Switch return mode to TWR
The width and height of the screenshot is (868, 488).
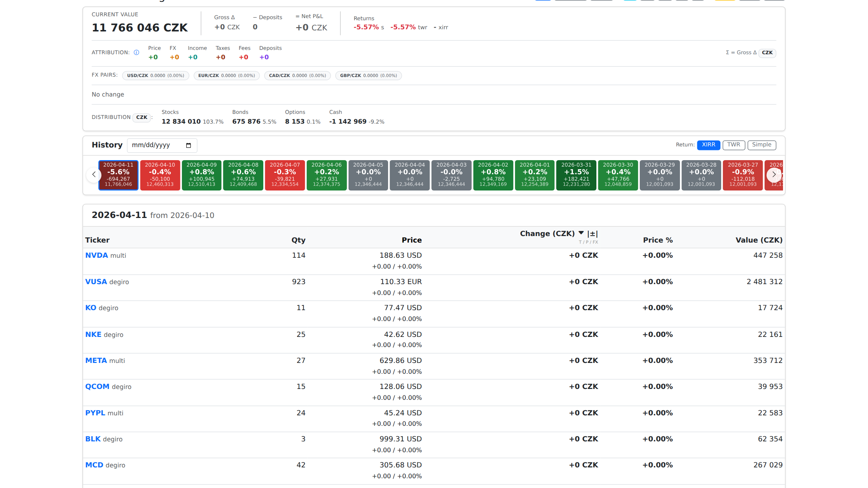(x=733, y=145)
